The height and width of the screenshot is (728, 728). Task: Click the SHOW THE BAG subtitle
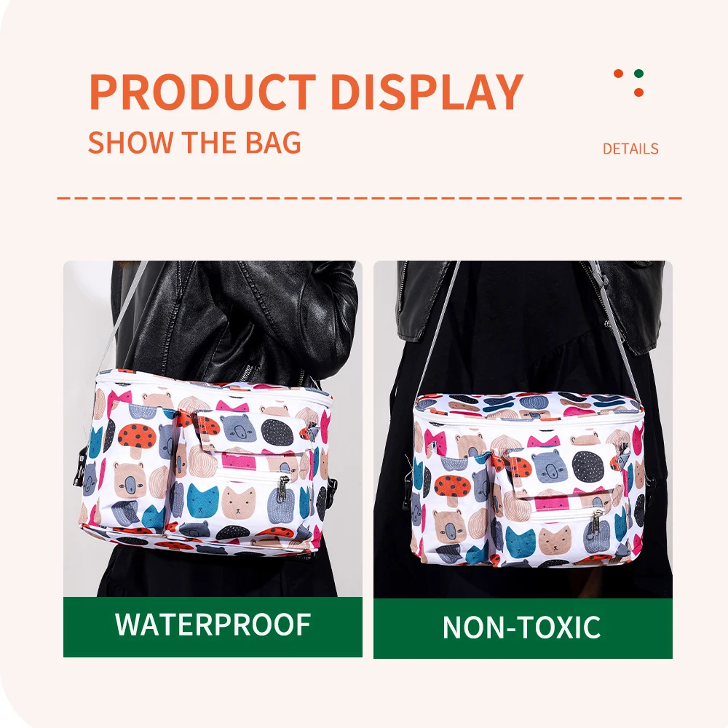[194, 143]
